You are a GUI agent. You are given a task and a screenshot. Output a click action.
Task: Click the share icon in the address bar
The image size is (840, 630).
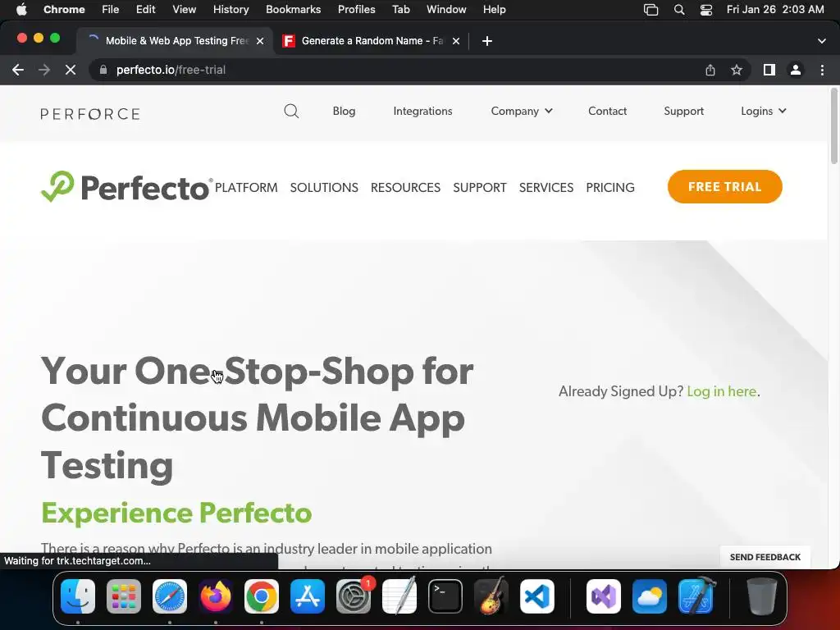710,71
